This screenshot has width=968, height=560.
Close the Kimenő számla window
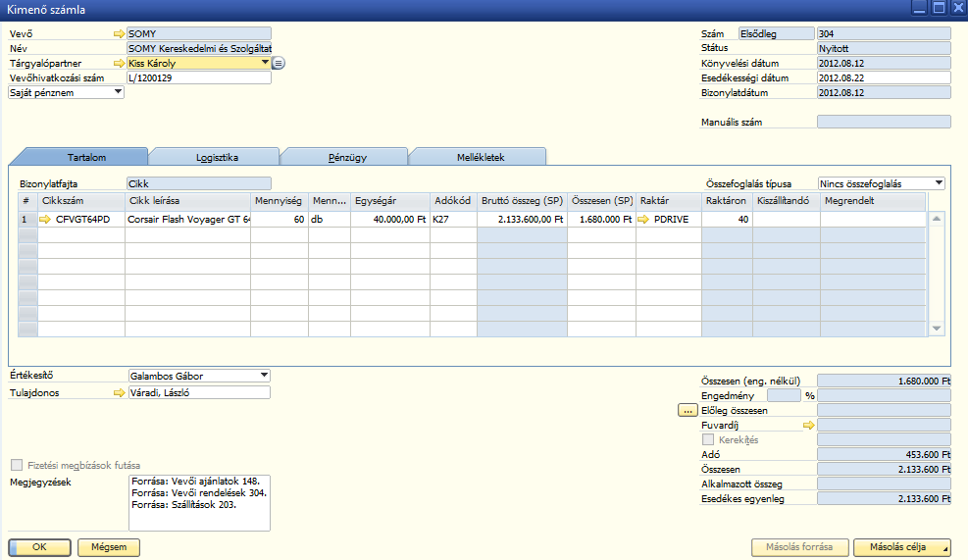[958, 8]
